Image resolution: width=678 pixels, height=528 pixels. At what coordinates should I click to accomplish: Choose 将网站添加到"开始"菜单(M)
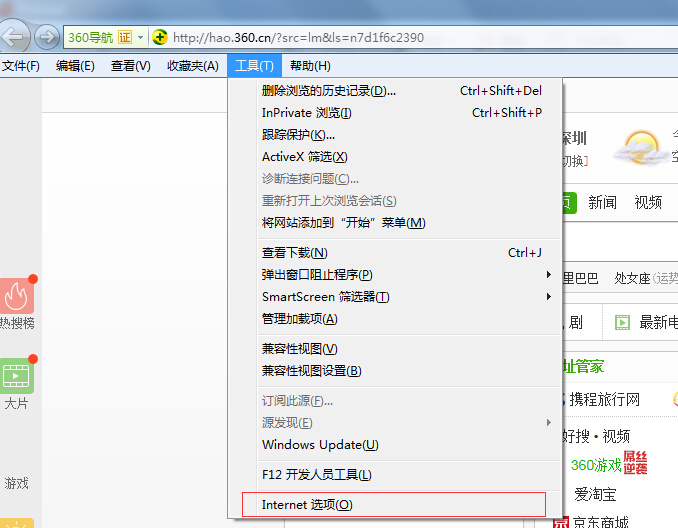click(395, 223)
